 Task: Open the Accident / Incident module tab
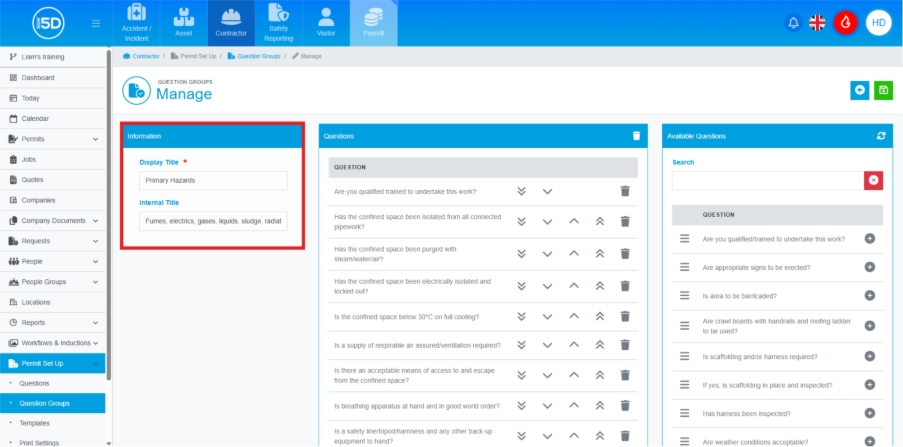136,24
